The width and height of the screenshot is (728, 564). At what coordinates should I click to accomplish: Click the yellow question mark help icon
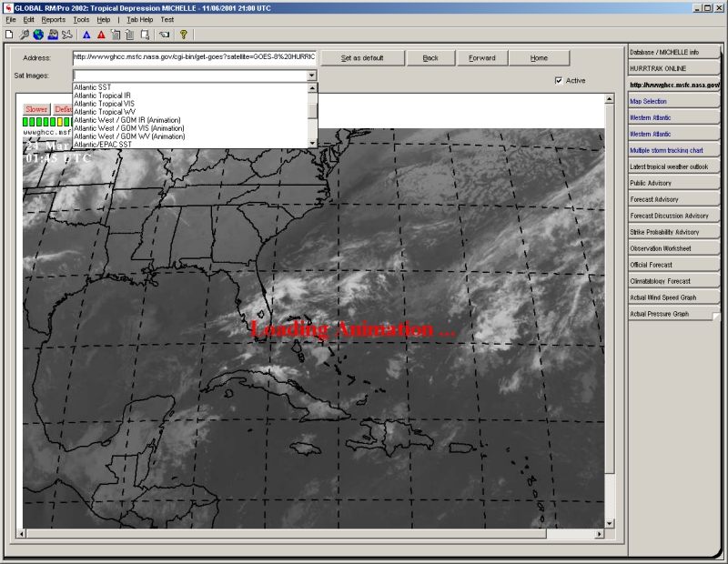pos(184,35)
